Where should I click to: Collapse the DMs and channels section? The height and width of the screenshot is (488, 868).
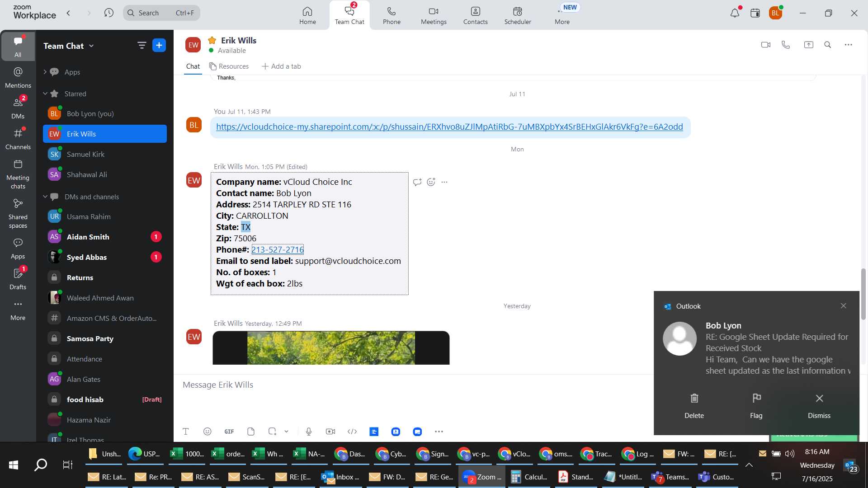coord(45,197)
